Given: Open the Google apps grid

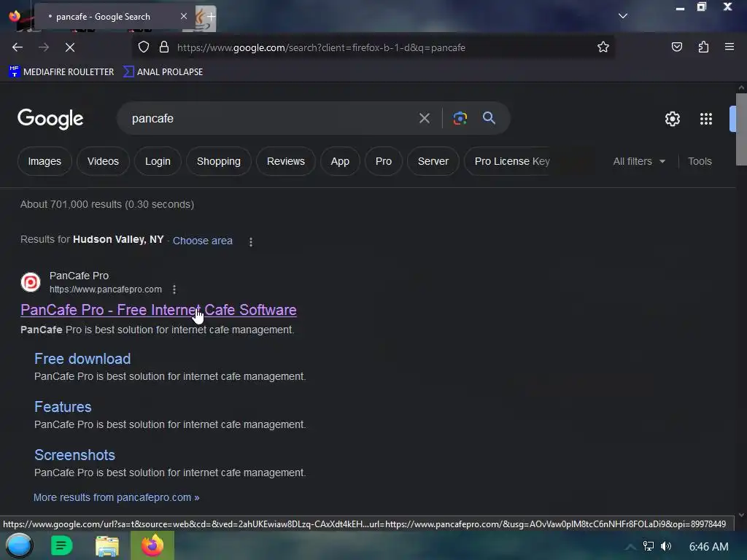Looking at the screenshot, I should click(x=706, y=119).
